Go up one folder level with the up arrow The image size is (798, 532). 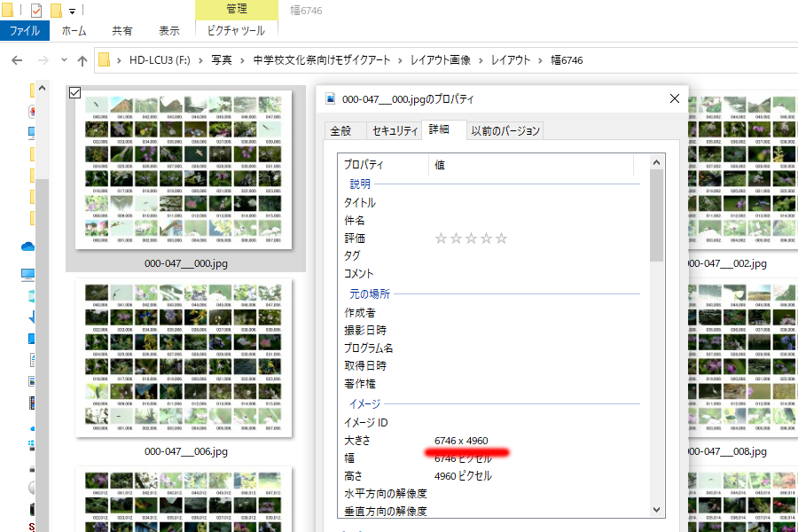pyautogui.click(x=82, y=60)
